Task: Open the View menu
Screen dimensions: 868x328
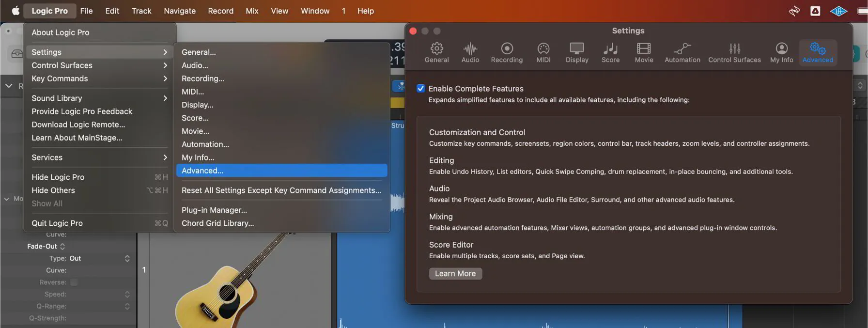Action: [x=279, y=11]
